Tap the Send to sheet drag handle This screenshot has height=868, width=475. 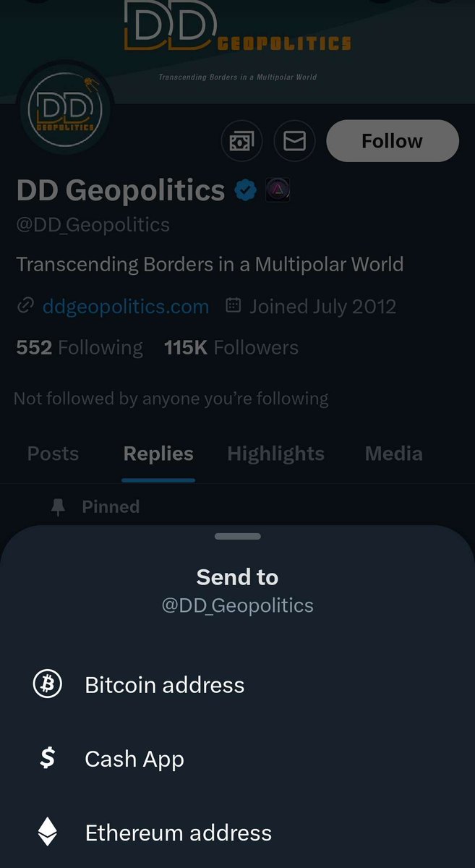[237, 536]
